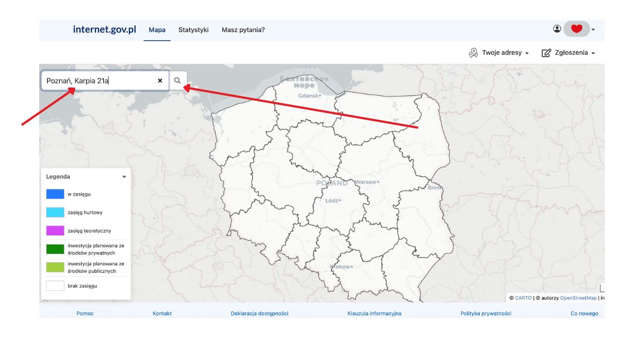Image resolution: width=644 pixels, height=338 pixels.
Task: Open the Deklaracja dostępności link
Action: (x=259, y=313)
